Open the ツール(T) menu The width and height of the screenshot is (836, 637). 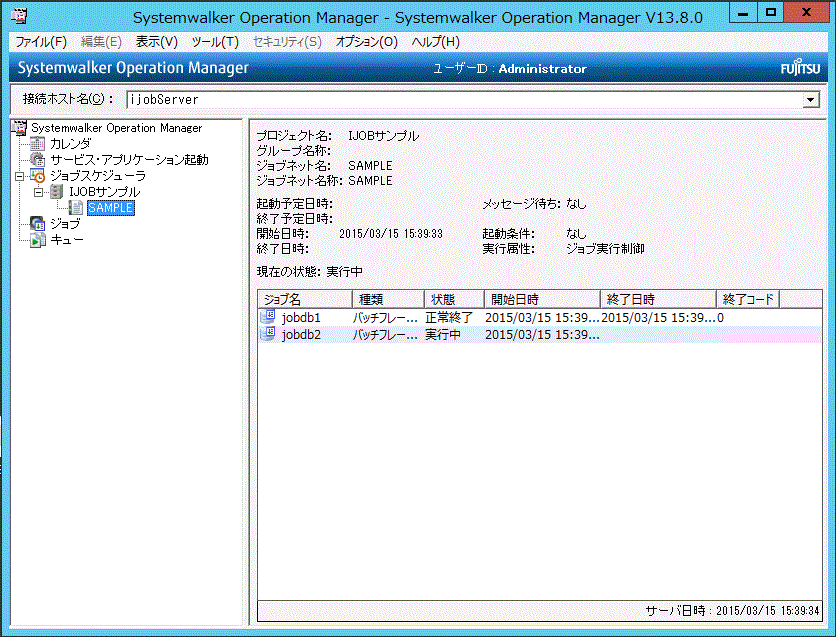(215, 42)
